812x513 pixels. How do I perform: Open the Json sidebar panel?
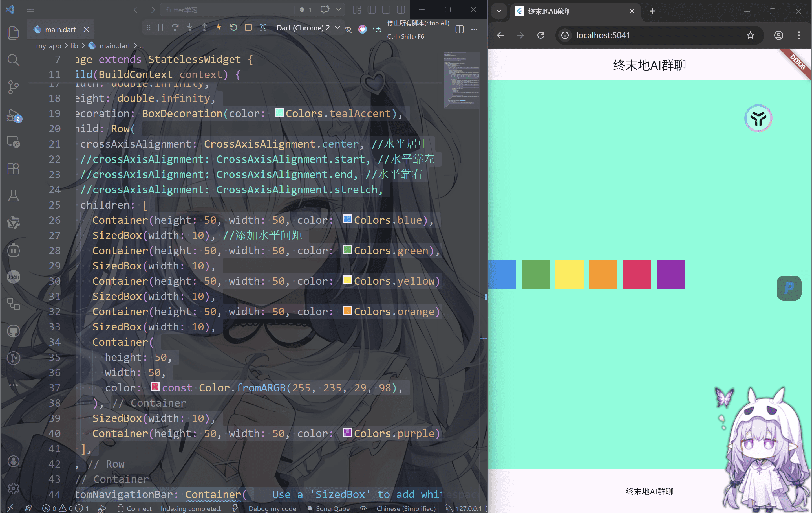(13, 277)
